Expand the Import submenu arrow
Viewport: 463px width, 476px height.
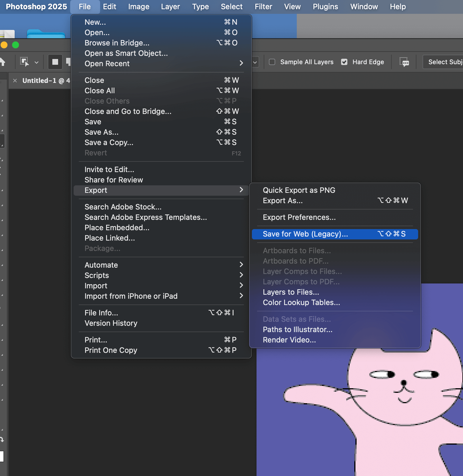pyautogui.click(x=241, y=285)
